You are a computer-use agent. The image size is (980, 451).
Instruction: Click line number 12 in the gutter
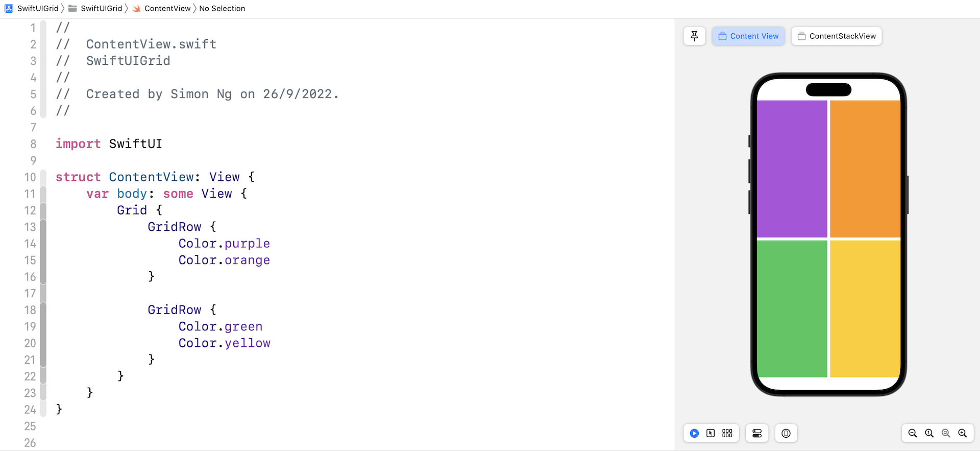point(30,210)
